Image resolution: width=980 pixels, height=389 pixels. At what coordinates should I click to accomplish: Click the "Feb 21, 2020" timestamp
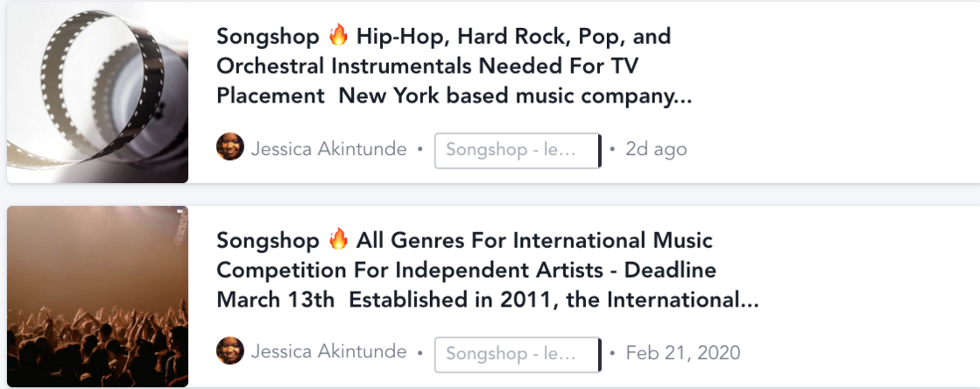pyautogui.click(x=682, y=353)
